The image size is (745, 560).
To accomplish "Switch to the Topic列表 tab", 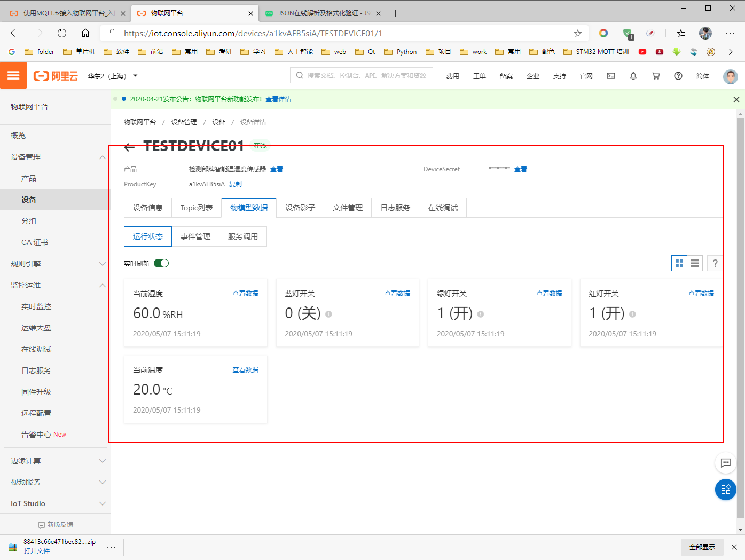I will click(197, 208).
